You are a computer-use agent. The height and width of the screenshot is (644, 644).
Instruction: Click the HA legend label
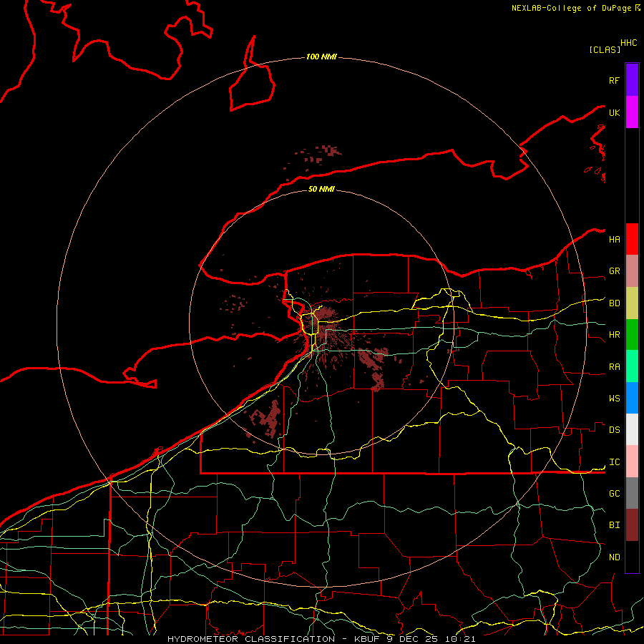coord(614,239)
